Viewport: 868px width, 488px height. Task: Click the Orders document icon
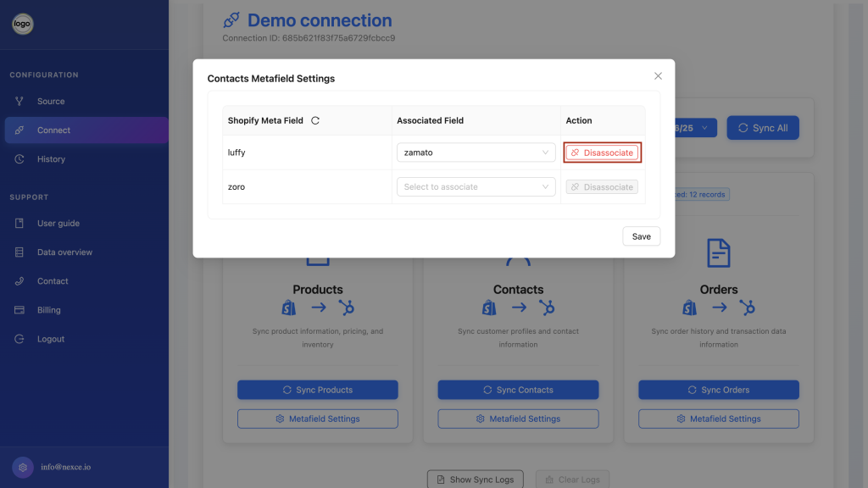tap(718, 252)
